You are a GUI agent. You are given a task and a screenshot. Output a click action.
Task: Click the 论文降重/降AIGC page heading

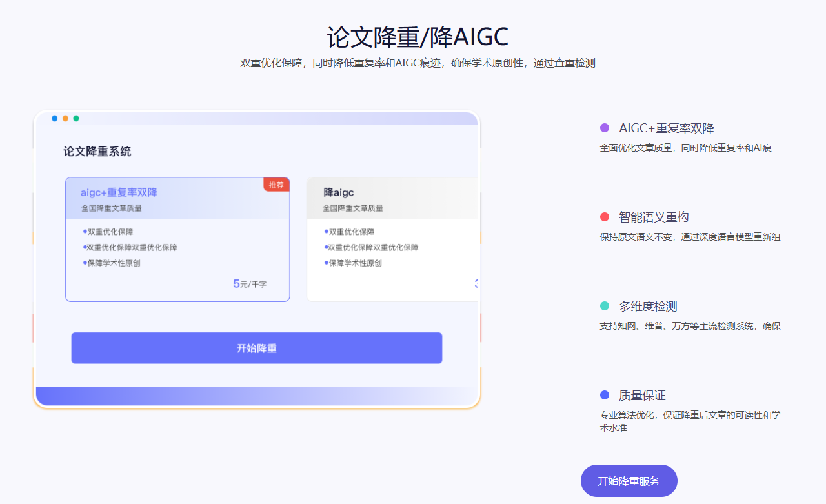click(x=417, y=37)
